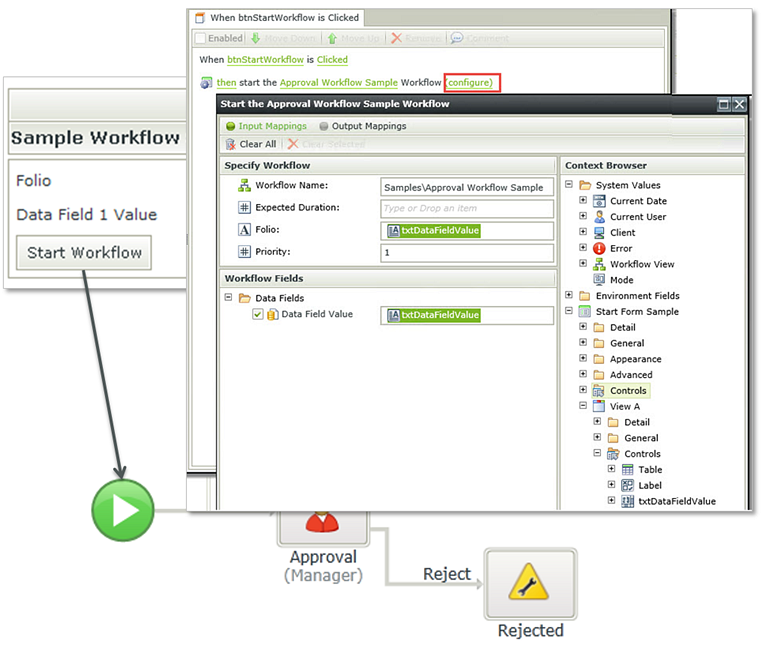Click the then rule link
This screenshot has width=769, height=645.
click(226, 83)
